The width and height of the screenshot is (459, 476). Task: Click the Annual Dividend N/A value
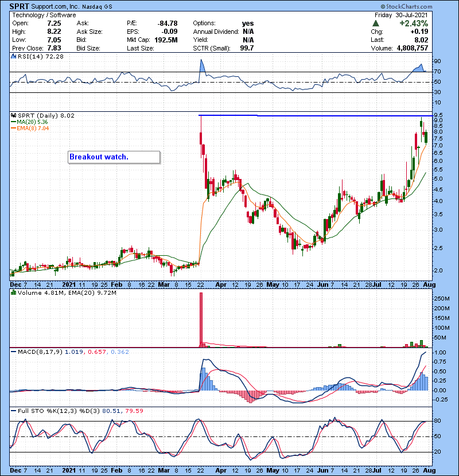[x=248, y=32]
